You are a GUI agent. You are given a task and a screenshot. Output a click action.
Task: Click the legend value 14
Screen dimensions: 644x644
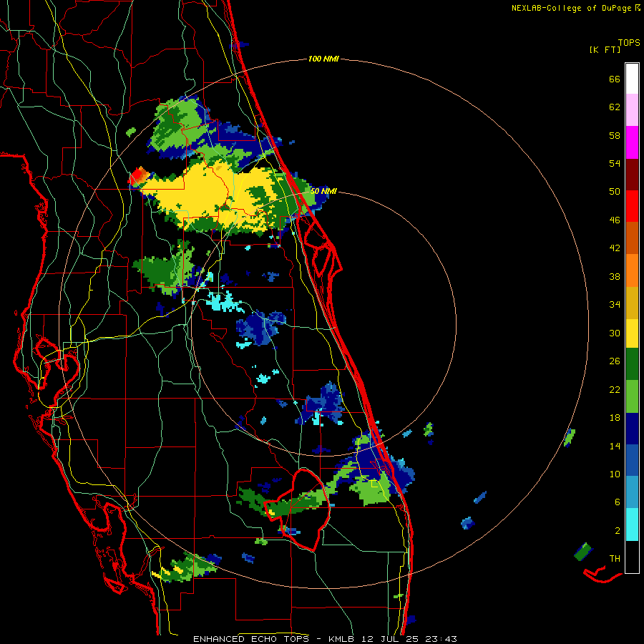[615, 446]
